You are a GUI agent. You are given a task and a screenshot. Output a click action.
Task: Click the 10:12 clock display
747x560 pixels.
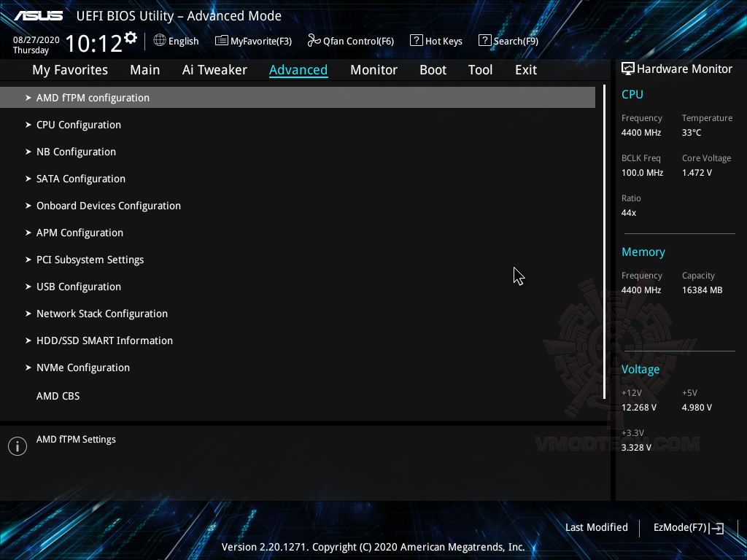coord(94,43)
